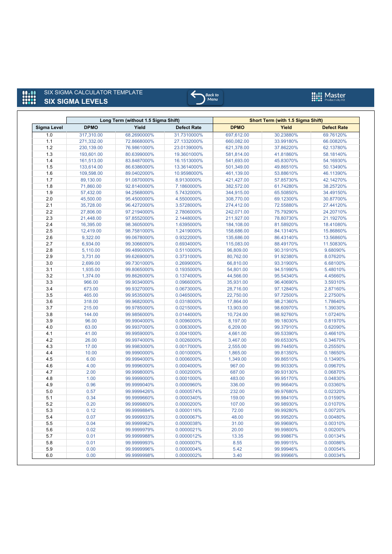Select DPMO cell 2,699.00
The width and height of the screenshot is (392, 554).
(x=91, y=263)
